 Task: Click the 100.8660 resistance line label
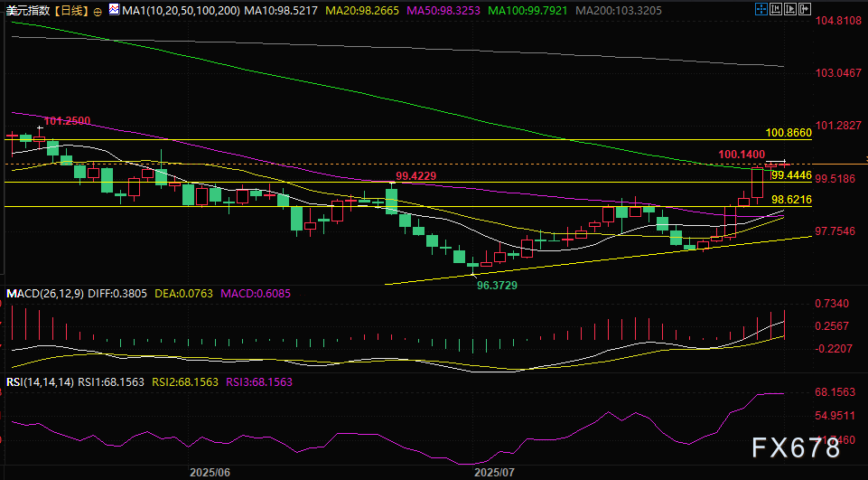(788, 132)
